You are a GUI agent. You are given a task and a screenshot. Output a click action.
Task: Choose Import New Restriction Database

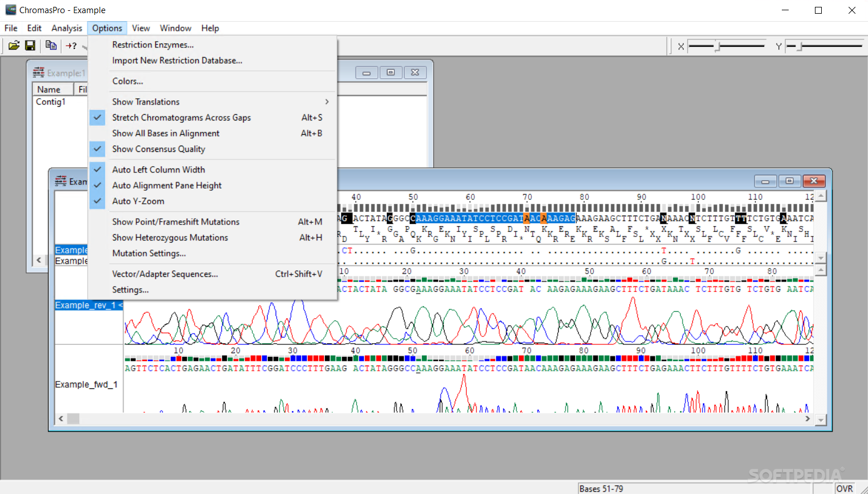click(x=212, y=61)
